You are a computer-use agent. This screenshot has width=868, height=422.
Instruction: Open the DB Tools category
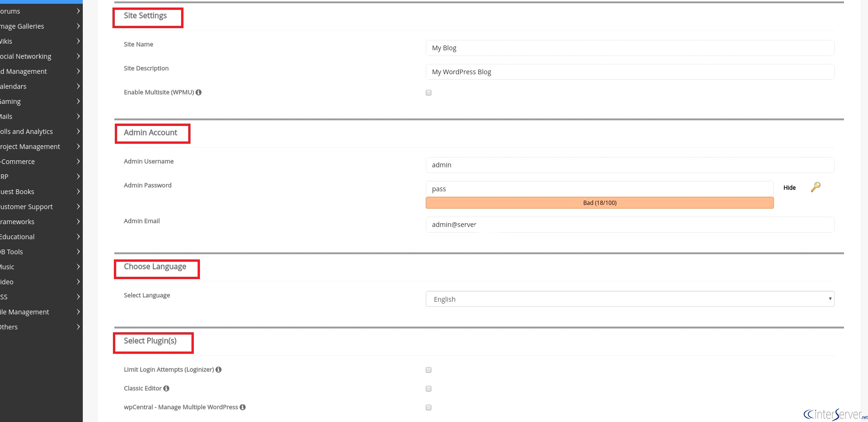(41, 252)
